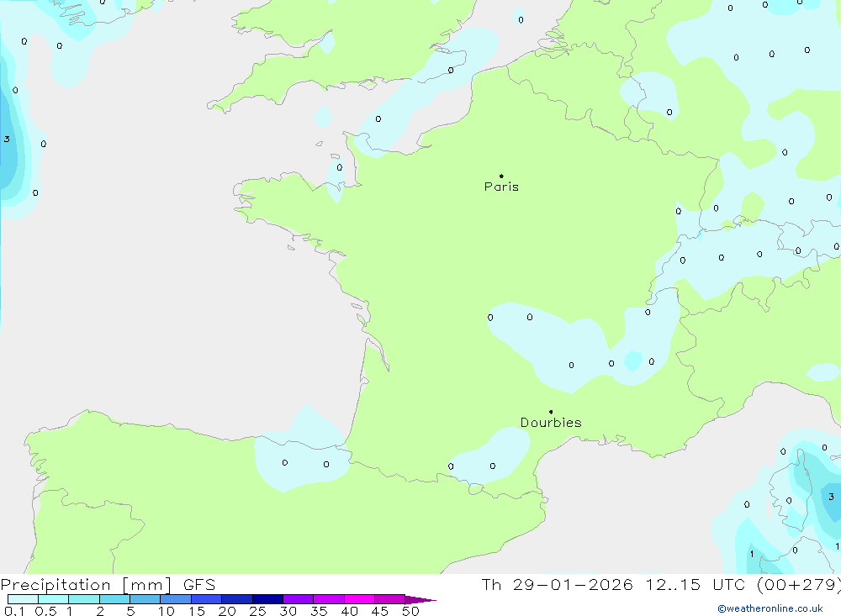Viewport: 841px width, 616px height.
Task: Pick the 5–10 mm legend swatch
Action: pyautogui.click(x=145, y=599)
